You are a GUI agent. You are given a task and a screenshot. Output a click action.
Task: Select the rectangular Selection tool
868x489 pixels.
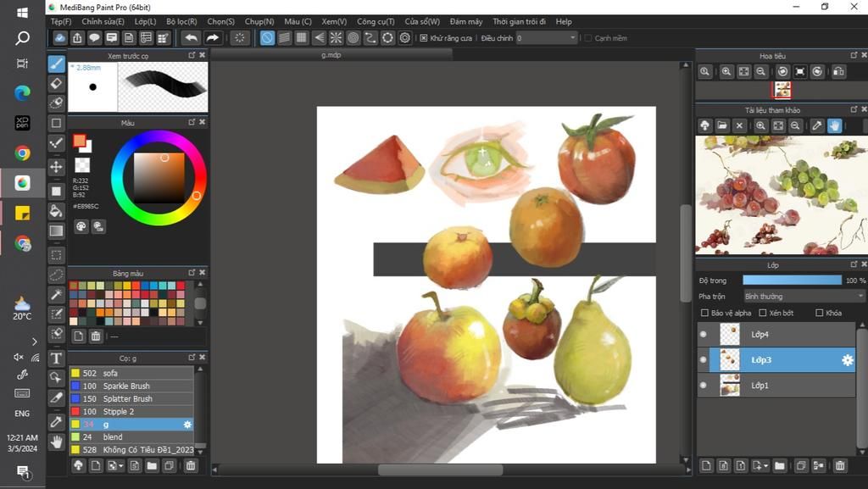57,255
